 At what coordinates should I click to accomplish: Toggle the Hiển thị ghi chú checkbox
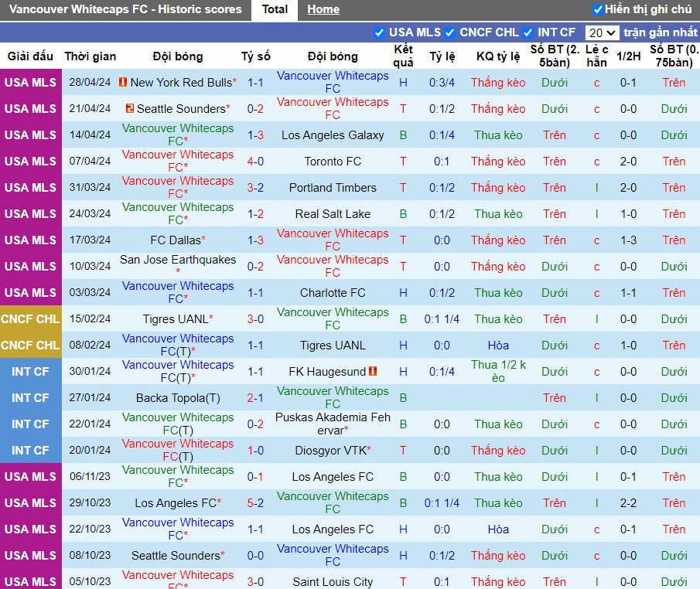pos(598,9)
